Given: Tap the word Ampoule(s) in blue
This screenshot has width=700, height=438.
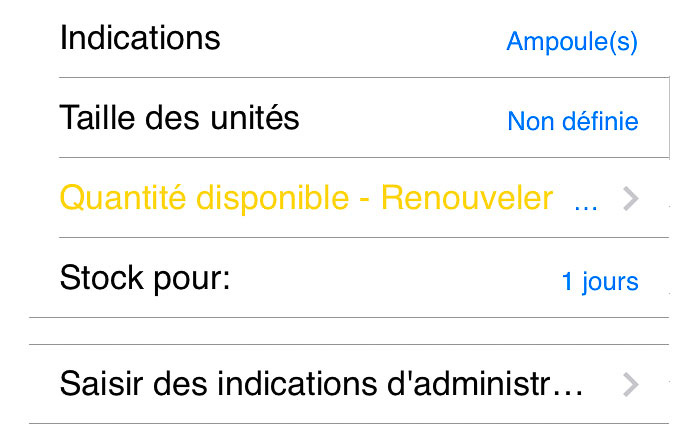Looking at the screenshot, I should [572, 42].
